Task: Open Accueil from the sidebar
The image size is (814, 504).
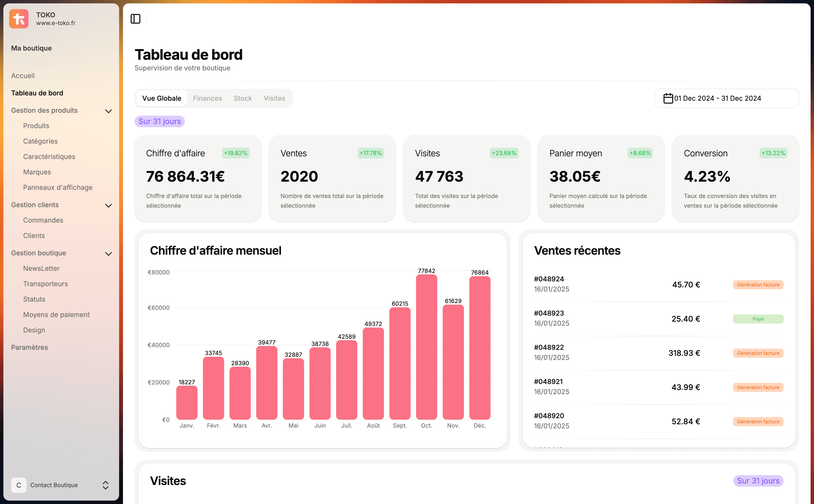Action: click(x=23, y=75)
